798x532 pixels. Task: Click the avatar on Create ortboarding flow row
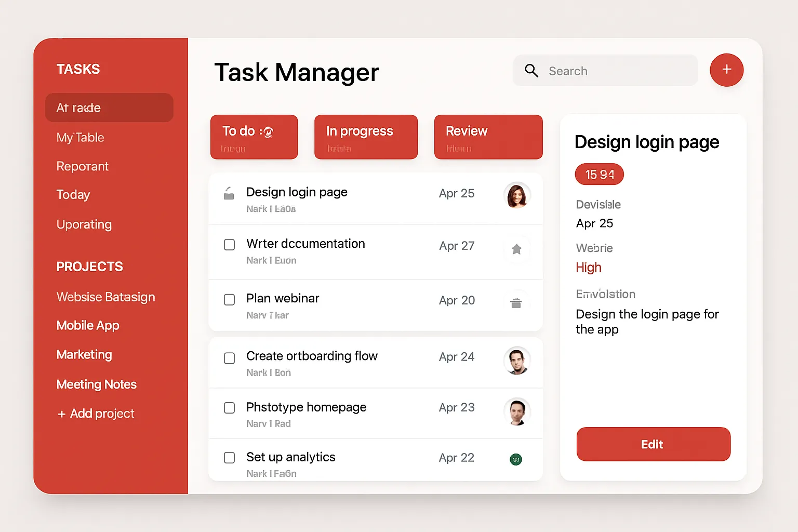(517, 361)
